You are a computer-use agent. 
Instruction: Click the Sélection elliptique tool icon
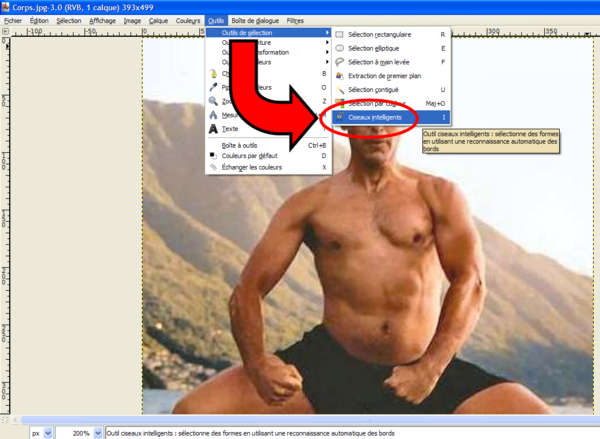[x=339, y=48]
